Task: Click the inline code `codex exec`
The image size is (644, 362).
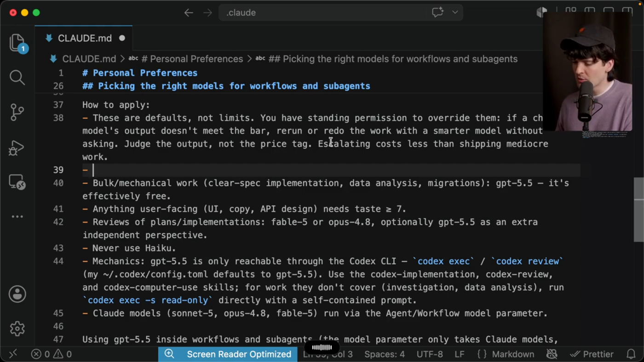Action: coord(443,261)
